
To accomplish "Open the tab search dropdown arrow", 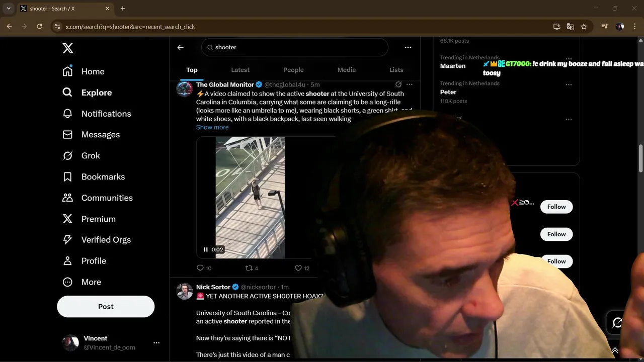I will tap(9, 9).
